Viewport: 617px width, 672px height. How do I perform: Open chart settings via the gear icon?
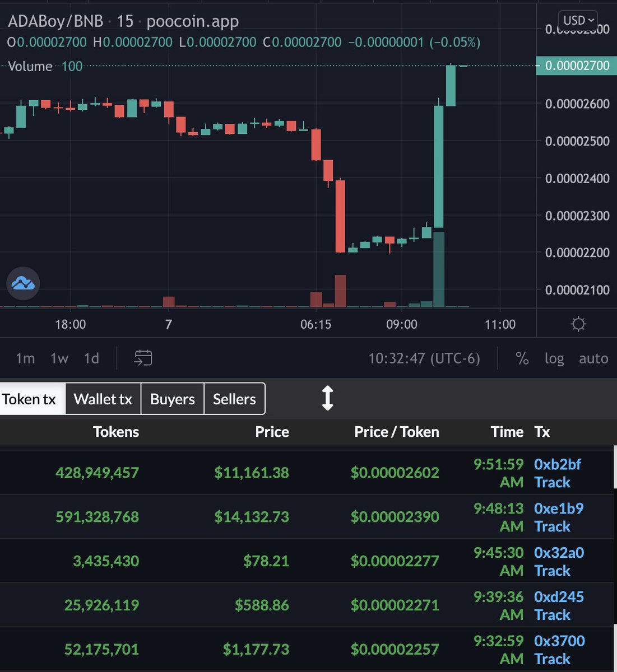point(578,324)
